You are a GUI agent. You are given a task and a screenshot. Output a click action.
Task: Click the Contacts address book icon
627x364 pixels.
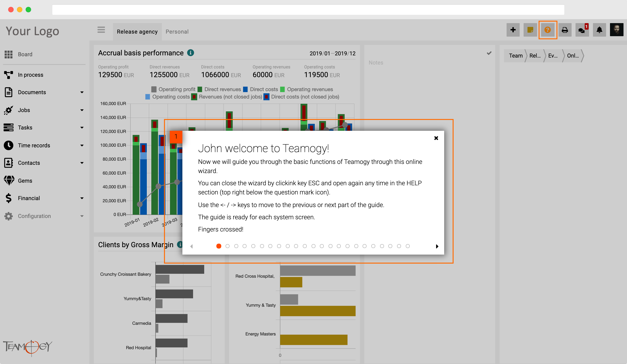click(9, 163)
